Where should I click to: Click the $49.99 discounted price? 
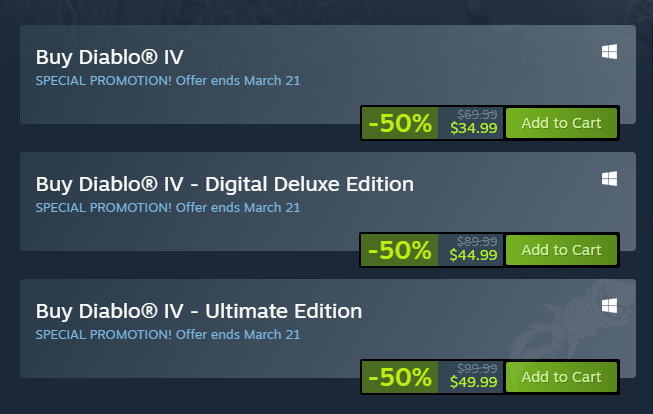(473, 382)
